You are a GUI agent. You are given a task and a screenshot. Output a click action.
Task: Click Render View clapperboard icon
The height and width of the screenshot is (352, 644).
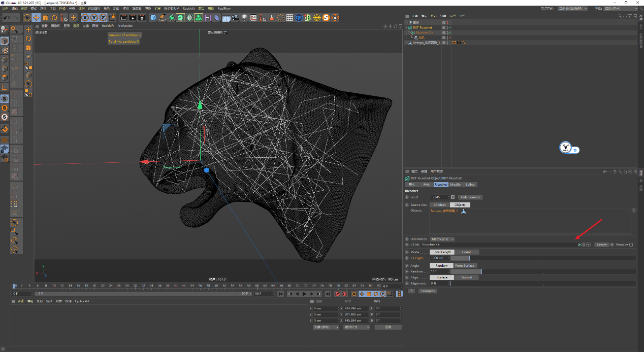pyautogui.click(x=123, y=18)
